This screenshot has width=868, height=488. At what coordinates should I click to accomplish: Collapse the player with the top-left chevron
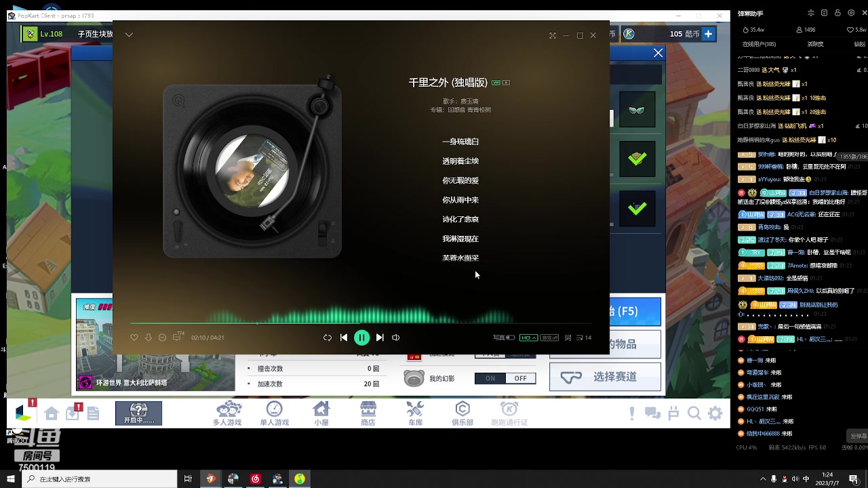[x=129, y=35]
